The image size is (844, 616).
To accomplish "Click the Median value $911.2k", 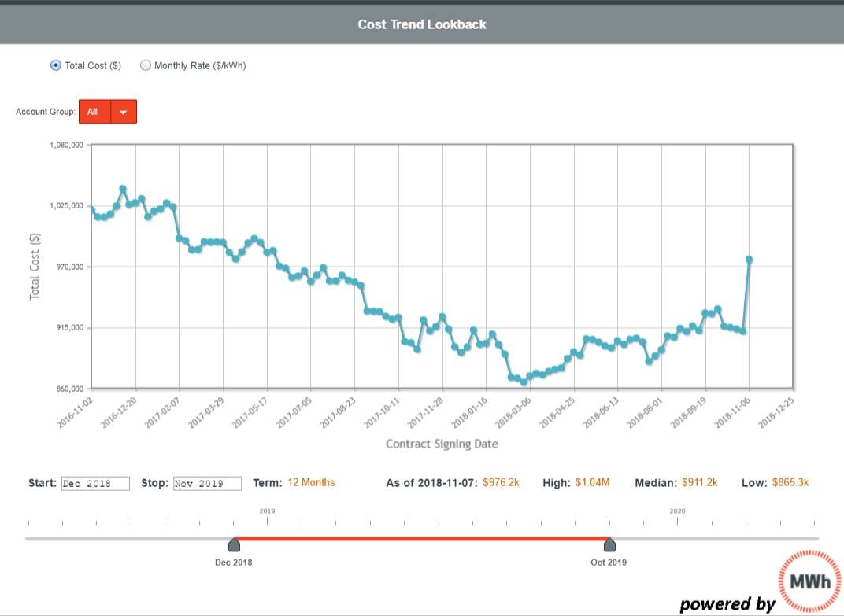I will (700, 482).
